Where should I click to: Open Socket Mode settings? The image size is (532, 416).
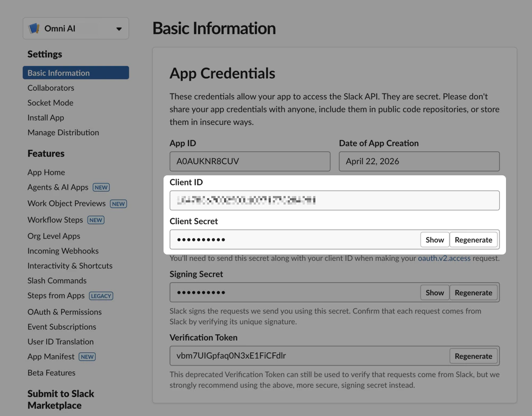[x=50, y=103]
